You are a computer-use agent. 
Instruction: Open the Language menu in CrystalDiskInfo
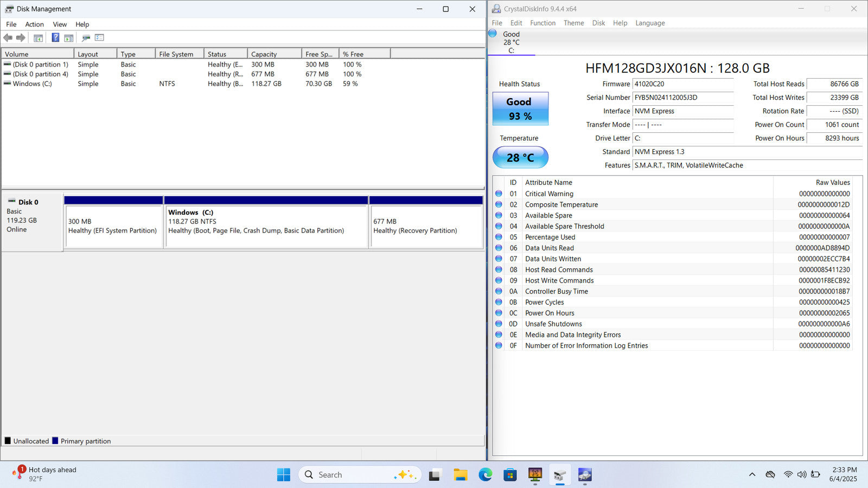[650, 23]
